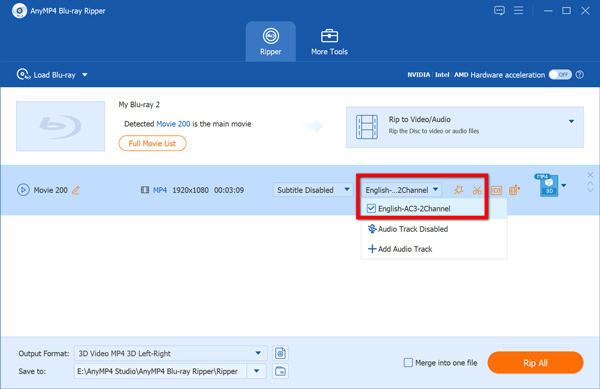Toggle the English-AC3-2Channel checkbox
Screen dimensions: 600x389
pos(371,208)
